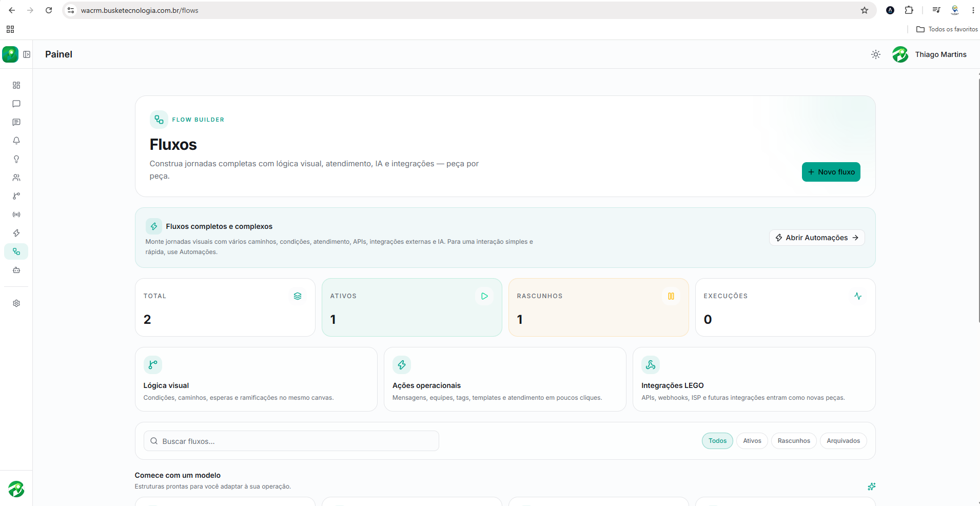Click the Ações operacionais feature card
Screen dimensions: 980x506
(x=505, y=379)
